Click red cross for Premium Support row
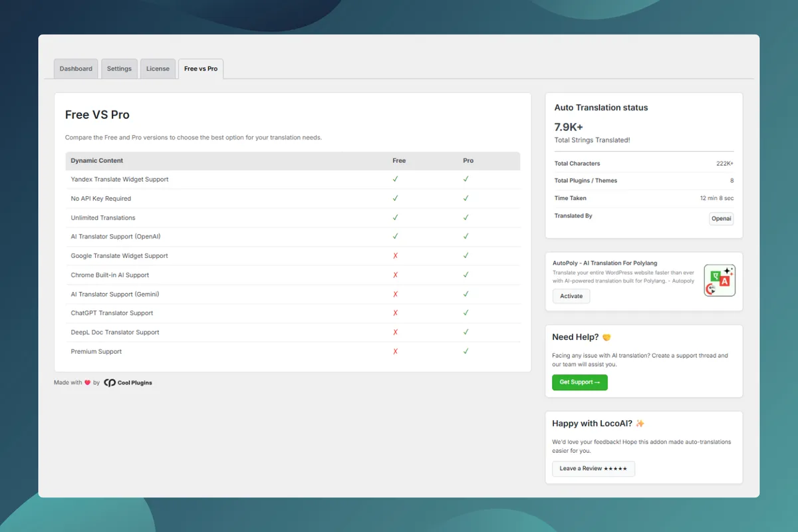Image resolution: width=798 pixels, height=532 pixels. tap(396, 351)
